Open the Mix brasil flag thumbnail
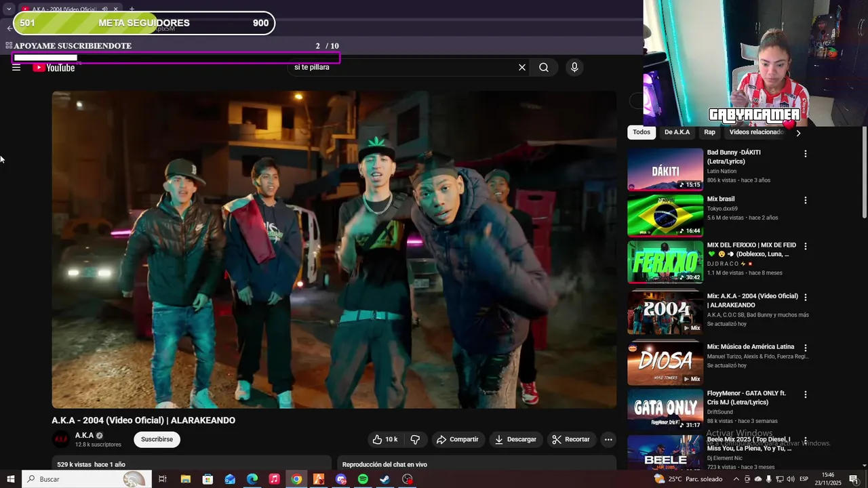The image size is (868, 488). [x=665, y=216]
